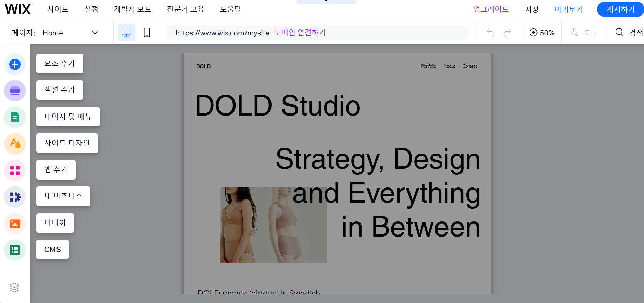
Task: Click the 업그레이드 link
Action: 491,9
